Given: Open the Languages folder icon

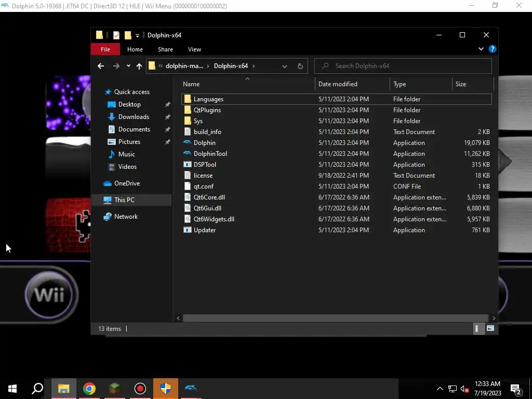Looking at the screenshot, I should 187,99.
